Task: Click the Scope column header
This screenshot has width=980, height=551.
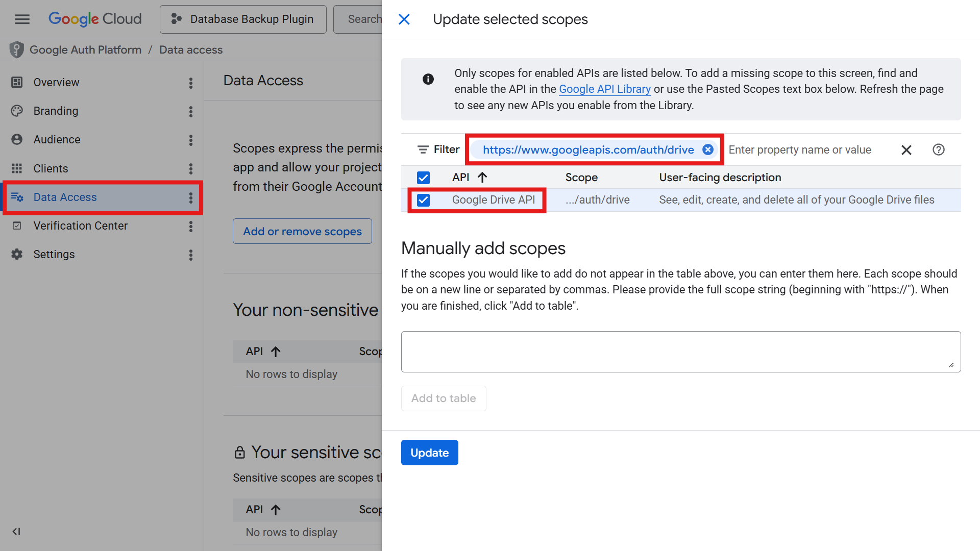Action: click(581, 178)
